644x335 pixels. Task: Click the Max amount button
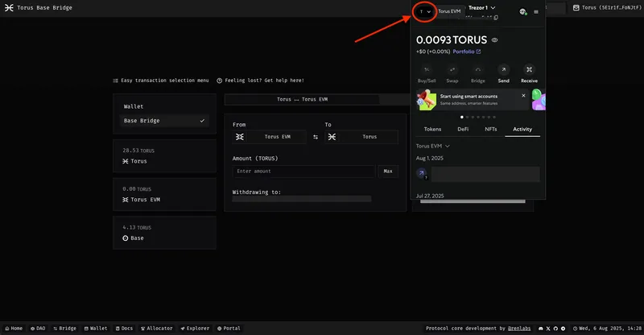pyautogui.click(x=387, y=172)
